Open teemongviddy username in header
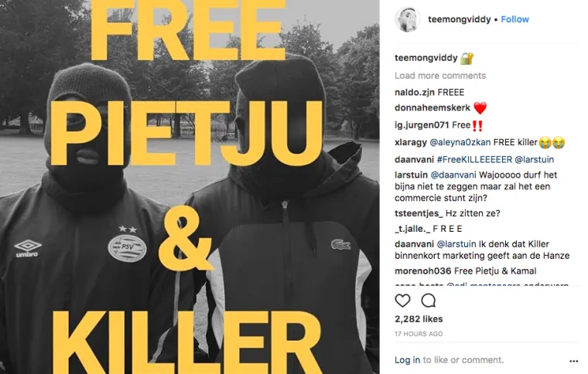 tap(459, 19)
